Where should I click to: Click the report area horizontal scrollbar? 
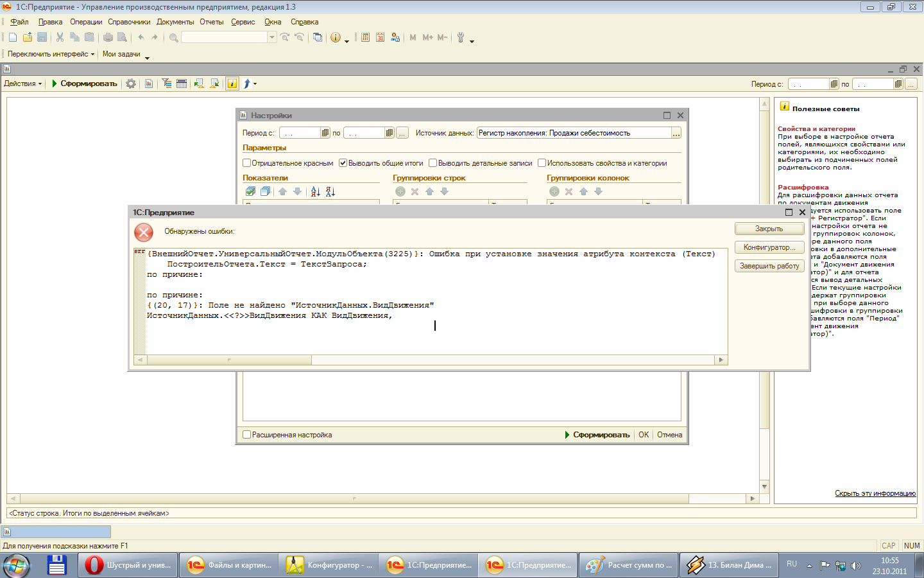click(x=354, y=498)
